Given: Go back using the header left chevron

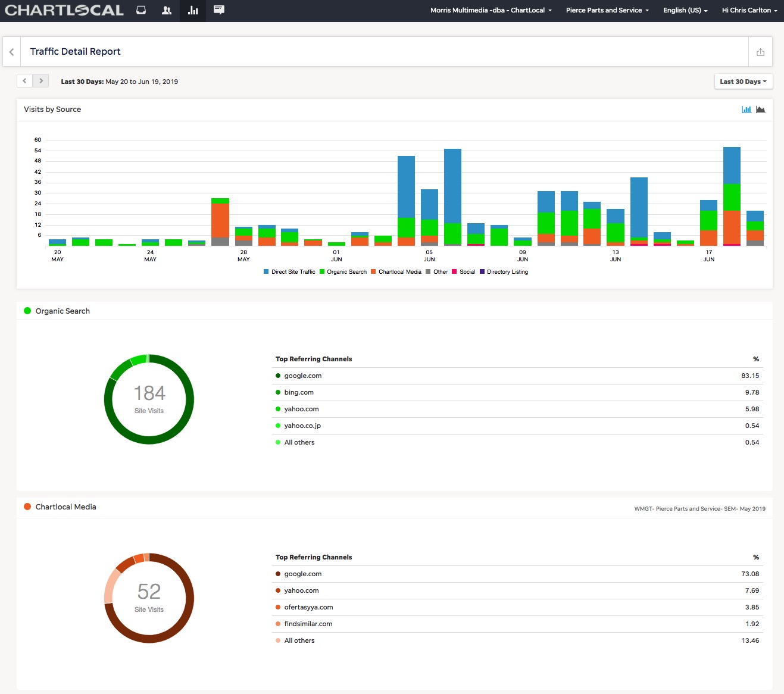Looking at the screenshot, I should 12,52.
